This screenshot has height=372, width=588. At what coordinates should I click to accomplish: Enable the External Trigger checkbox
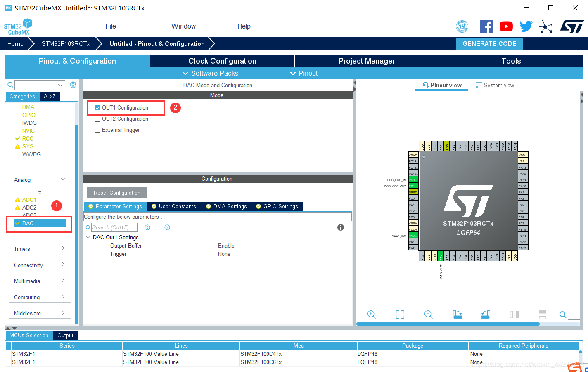point(97,130)
